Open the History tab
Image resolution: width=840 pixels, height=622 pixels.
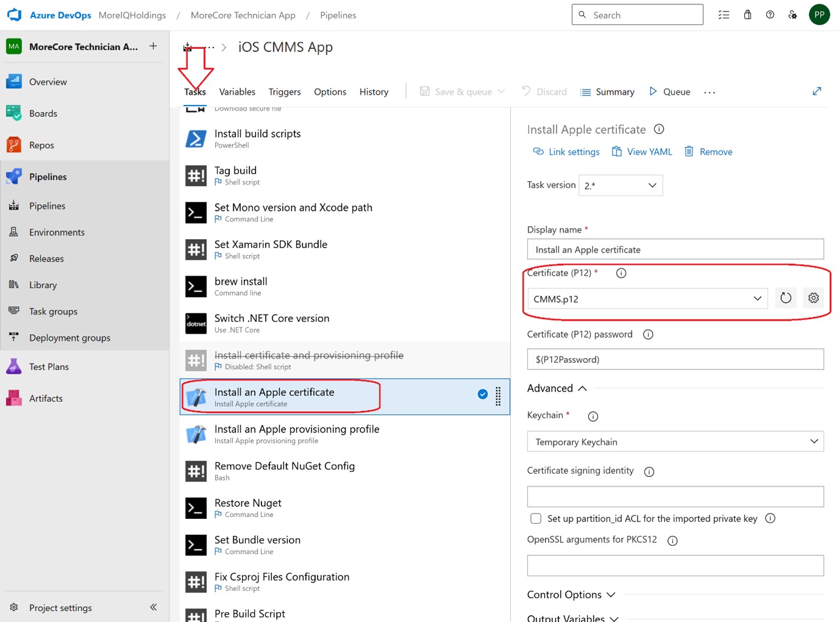pyautogui.click(x=374, y=91)
